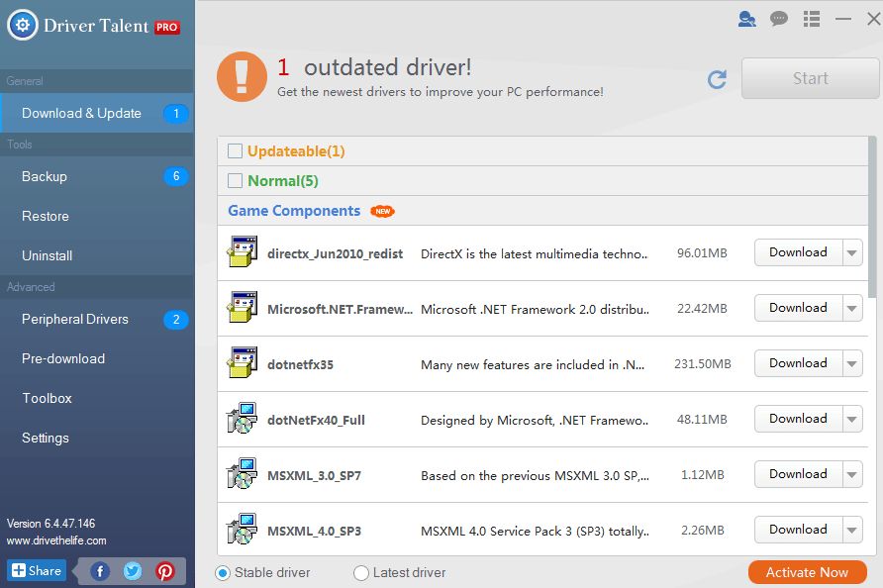Click the refresh scan icon
The image size is (883, 588).
coord(717,79)
